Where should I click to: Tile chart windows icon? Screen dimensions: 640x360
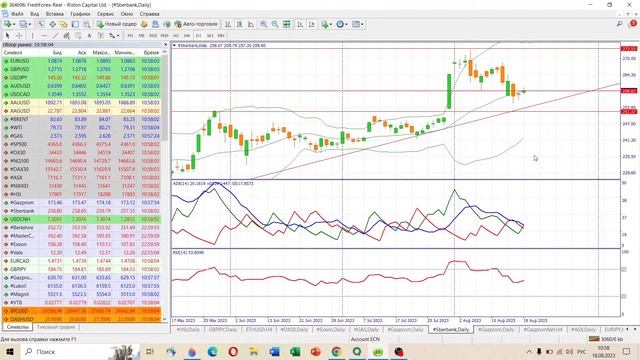click(287, 24)
